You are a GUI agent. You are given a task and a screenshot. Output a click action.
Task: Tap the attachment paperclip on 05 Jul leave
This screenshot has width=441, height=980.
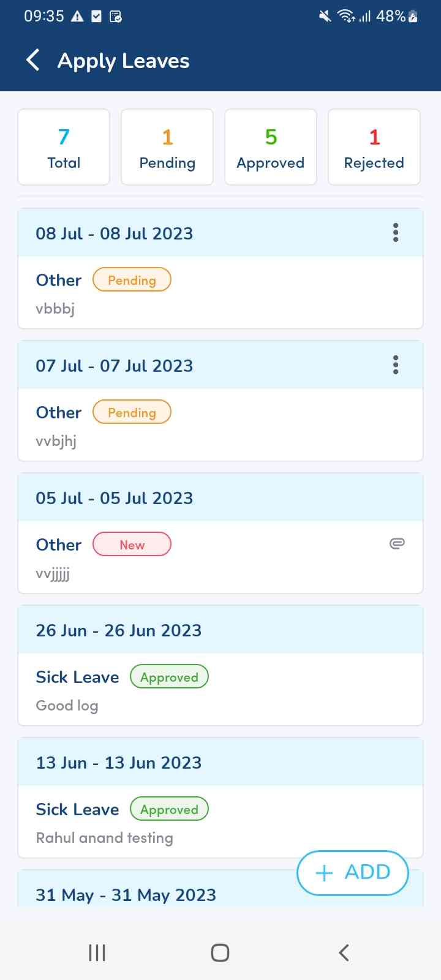point(397,543)
